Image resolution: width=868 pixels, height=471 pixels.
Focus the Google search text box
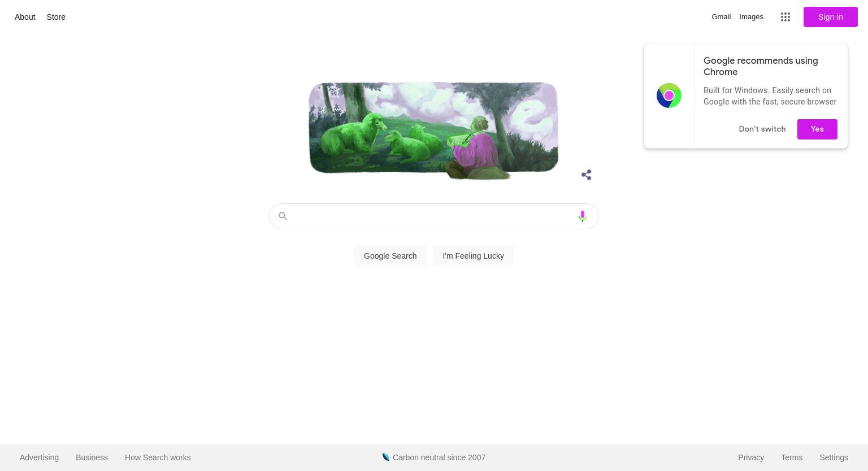433,216
